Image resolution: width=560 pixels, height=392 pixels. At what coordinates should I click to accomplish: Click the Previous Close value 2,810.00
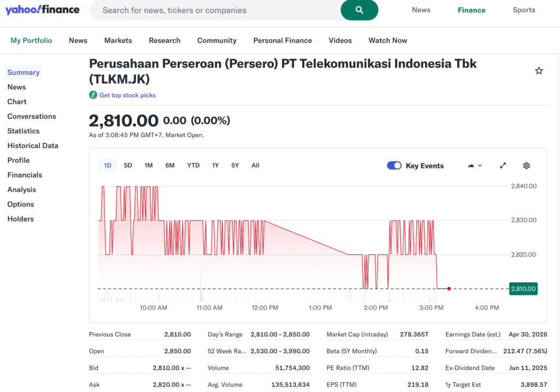178,334
